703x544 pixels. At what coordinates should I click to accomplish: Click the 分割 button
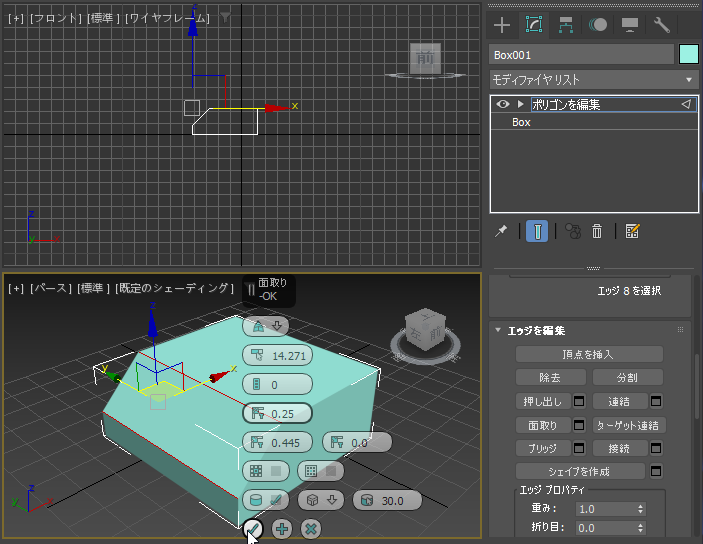tap(628, 378)
